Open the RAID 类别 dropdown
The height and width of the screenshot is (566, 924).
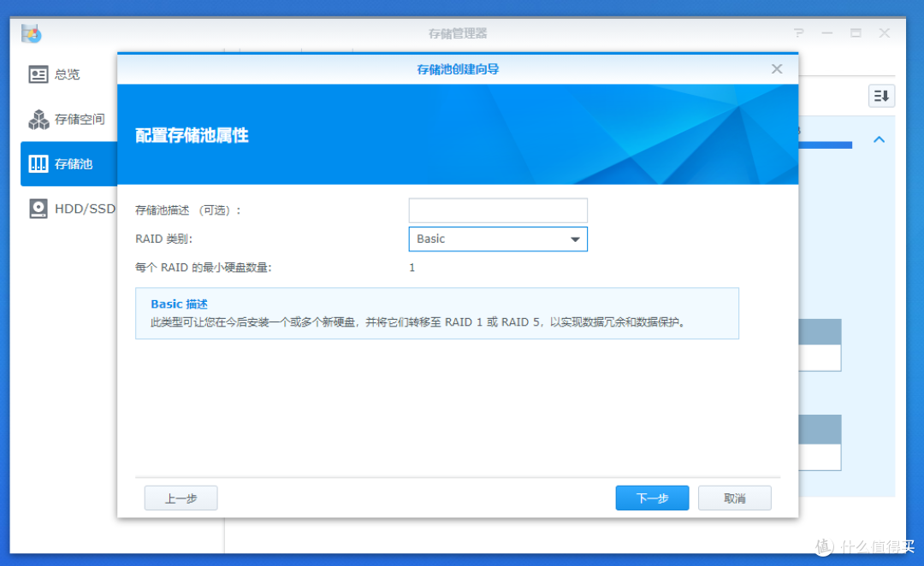click(x=498, y=239)
